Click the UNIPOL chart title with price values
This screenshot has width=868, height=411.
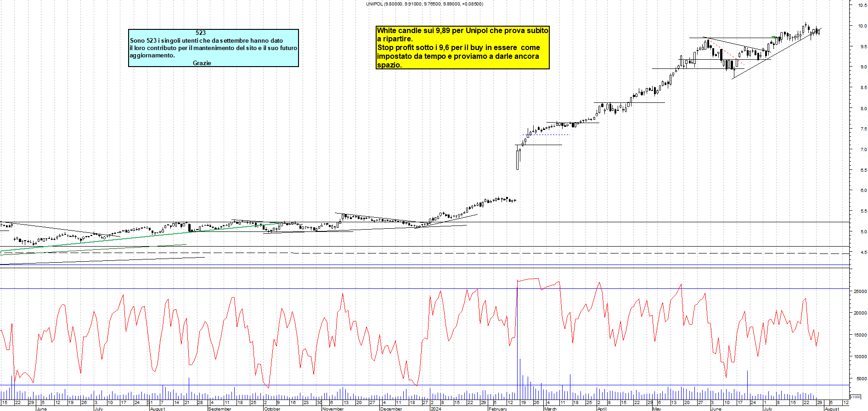point(424,4)
